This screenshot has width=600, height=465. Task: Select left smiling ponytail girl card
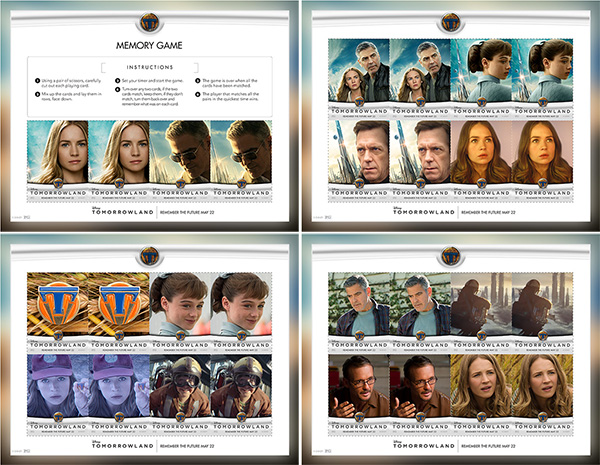180,312
